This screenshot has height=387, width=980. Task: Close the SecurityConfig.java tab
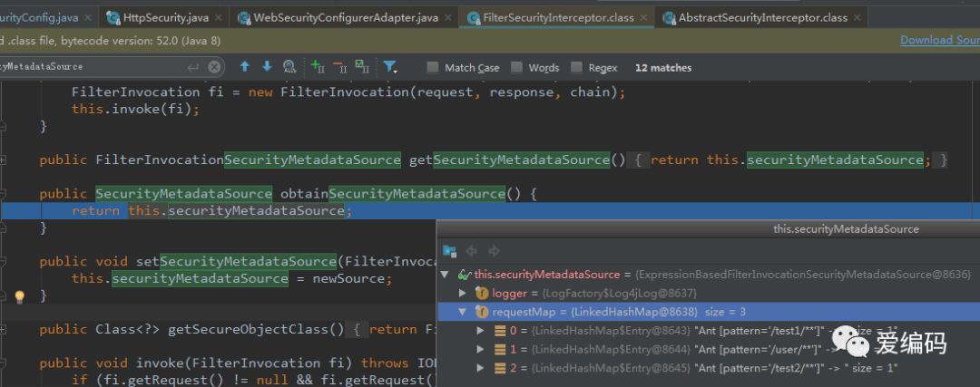click(x=87, y=17)
